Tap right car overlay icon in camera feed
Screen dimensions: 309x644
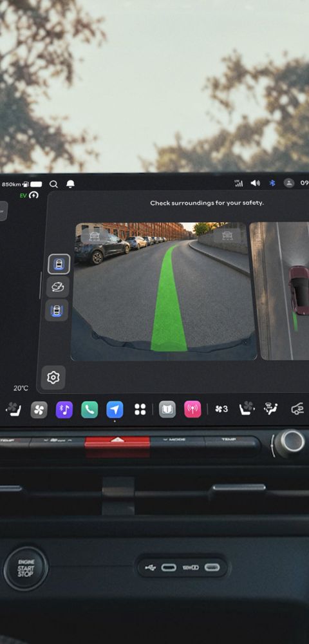[227, 236]
